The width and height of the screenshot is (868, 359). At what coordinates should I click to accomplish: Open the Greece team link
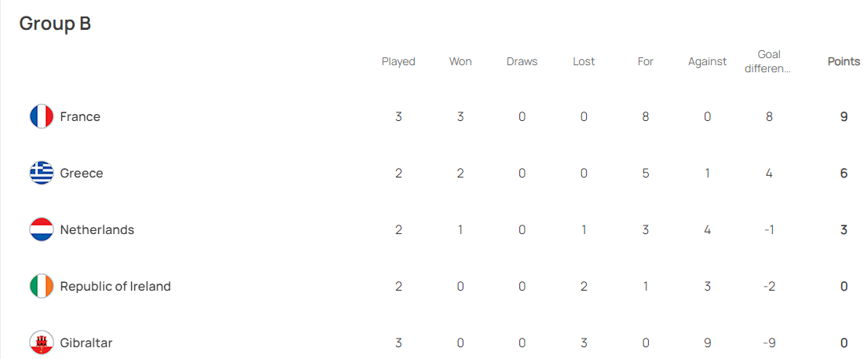tap(82, 173)
